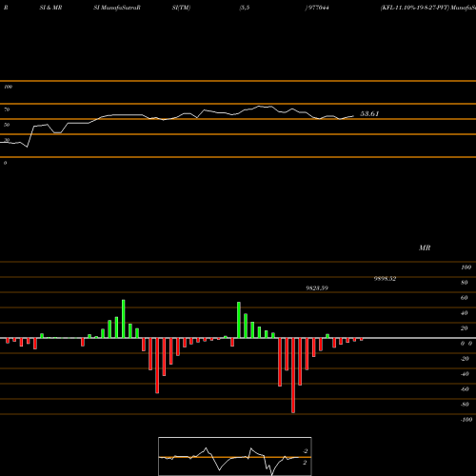Click the 100 label on MR axis
Image resolution: width=476 pixels, height=476 pixels.
tap(466, 268)
